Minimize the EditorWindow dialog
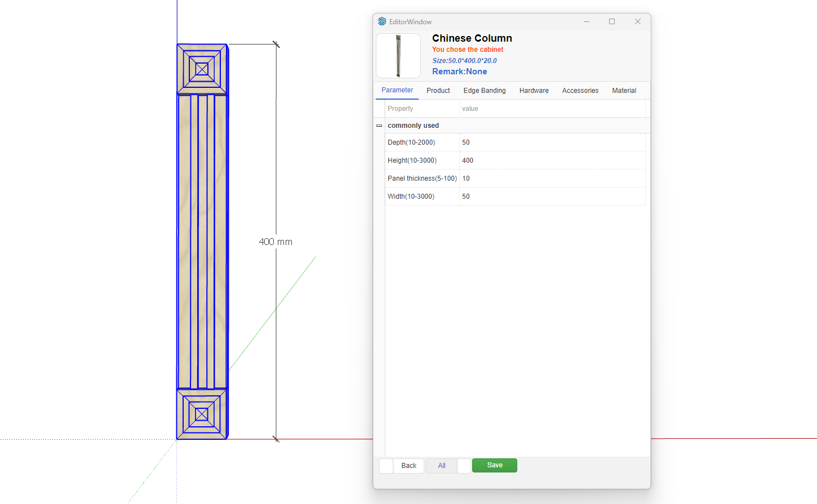 [x=586, y=21]
